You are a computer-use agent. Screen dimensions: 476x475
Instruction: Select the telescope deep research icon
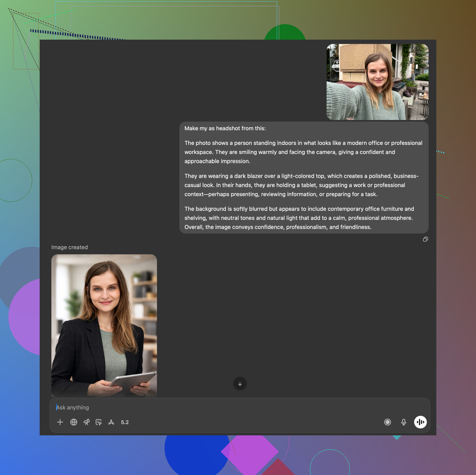[86, 422]
